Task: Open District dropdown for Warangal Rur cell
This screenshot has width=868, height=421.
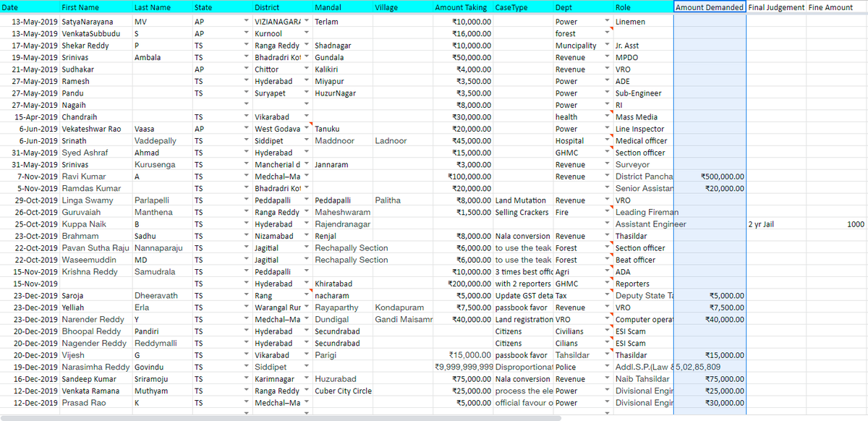Action: 307,307
